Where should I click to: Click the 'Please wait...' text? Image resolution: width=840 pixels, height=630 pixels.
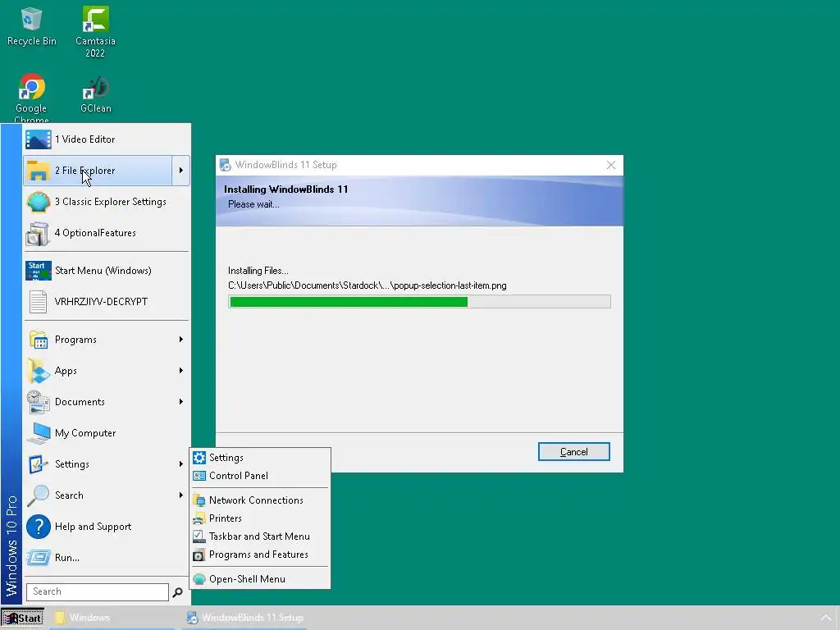253,204
